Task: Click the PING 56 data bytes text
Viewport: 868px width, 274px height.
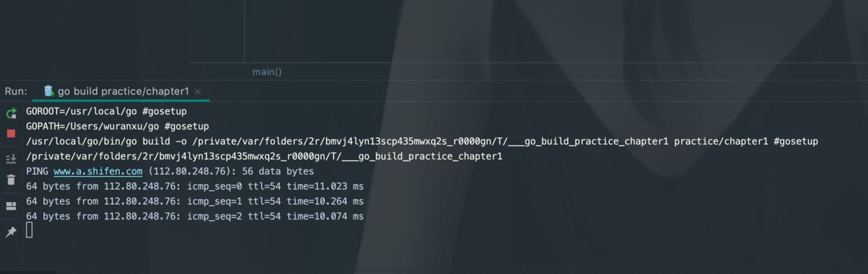Action: [x=170, y=171]
